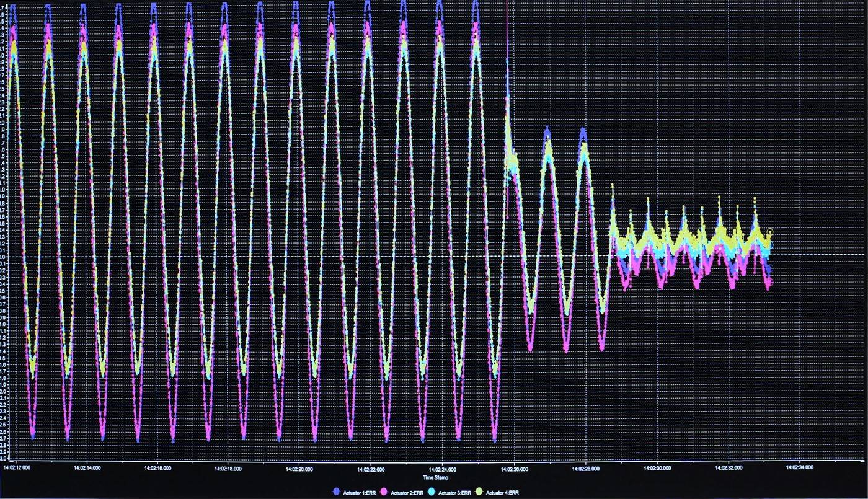Click the 14:02:26.000 timestamp tick label
This screenshot has height=499, width=868.
[513, 469]
